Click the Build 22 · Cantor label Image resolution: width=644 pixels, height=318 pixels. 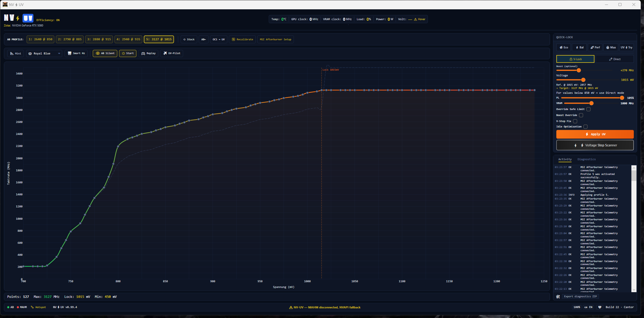coord(619,307)
